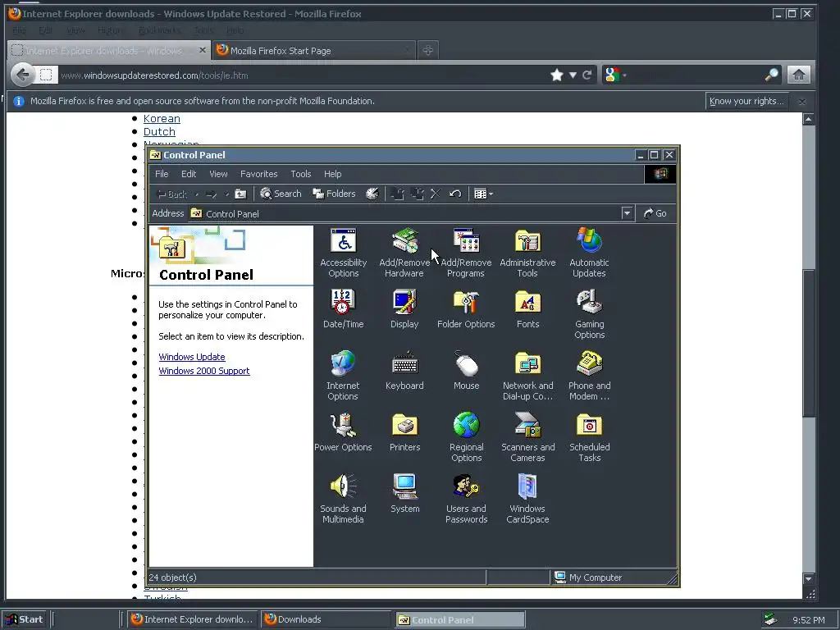Open Regional Options icon
The height and width of the screenshot is (630, 840).
pyautogui.click(x=466, y=438)
